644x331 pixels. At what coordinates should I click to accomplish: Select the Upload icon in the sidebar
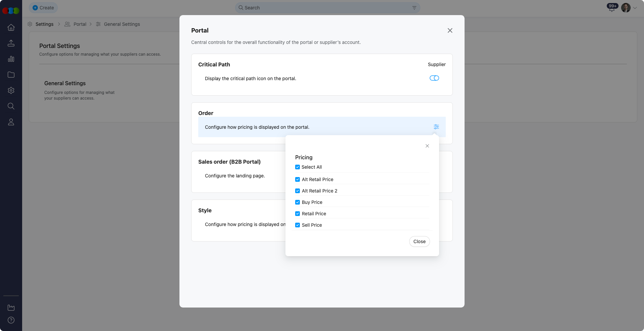[11, 43]
